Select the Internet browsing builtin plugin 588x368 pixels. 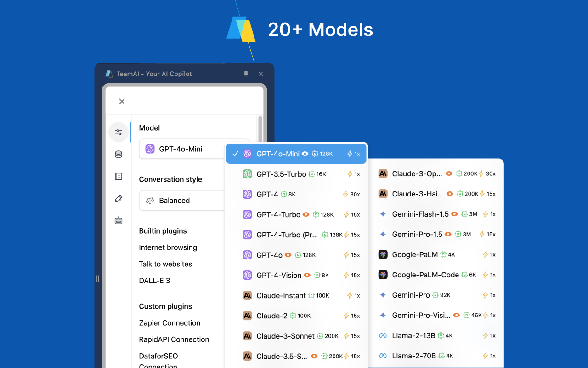[168, 247]
